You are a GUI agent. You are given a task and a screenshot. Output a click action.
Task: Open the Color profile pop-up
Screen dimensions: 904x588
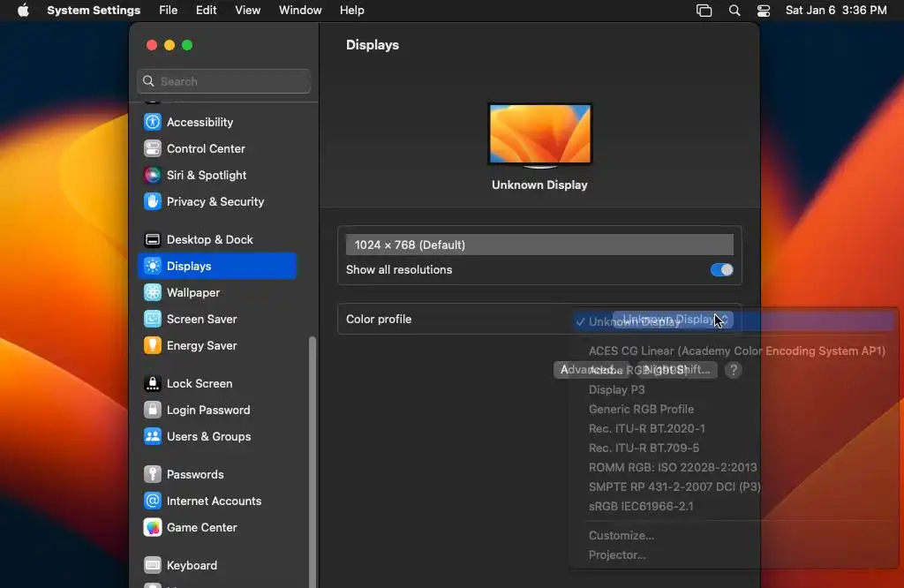(673, 320)
